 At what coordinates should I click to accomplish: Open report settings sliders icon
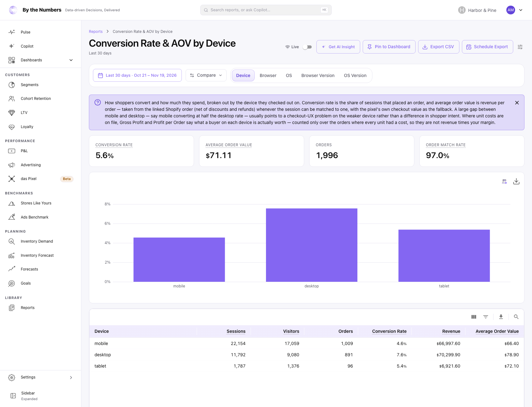click(x=520, y=47)
